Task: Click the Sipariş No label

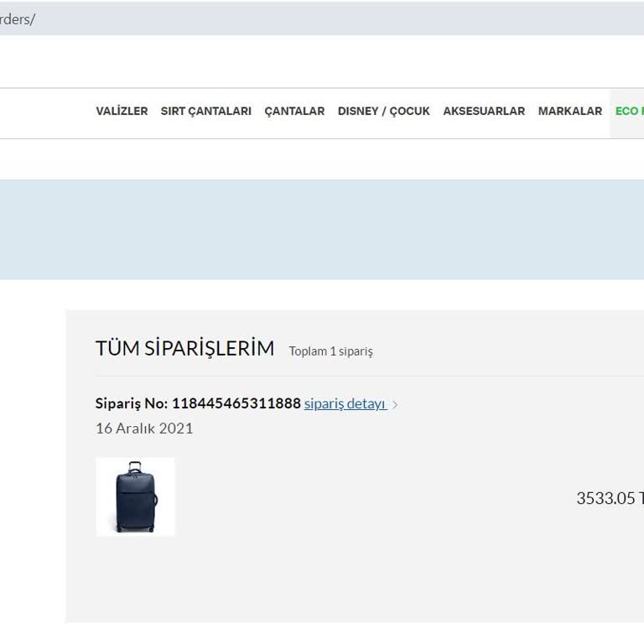Action: coord(132,403)
